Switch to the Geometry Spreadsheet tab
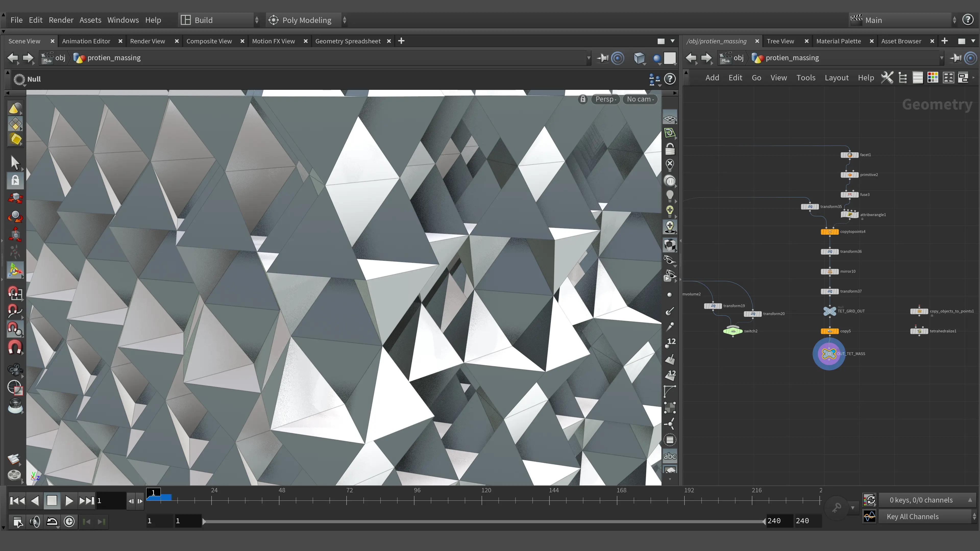The height and width of the screenshot is (551, 980). (348, 41)
